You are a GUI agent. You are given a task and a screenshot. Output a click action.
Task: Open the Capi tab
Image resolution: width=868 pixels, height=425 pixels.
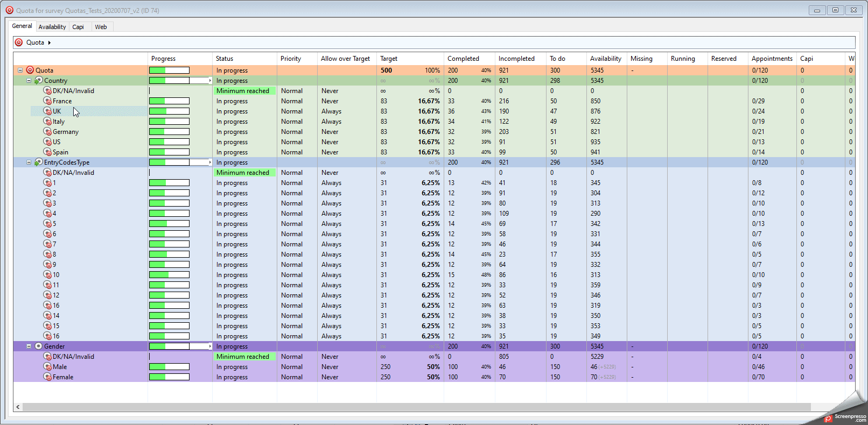(x=78, y=27)
